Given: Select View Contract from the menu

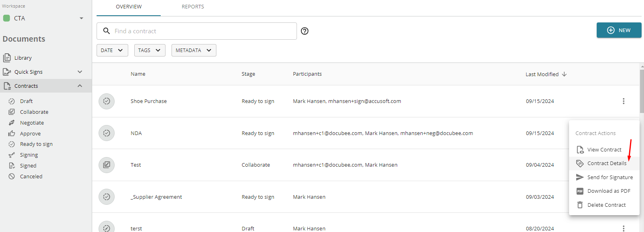Looking at the screenshot, I should (604, 149).
